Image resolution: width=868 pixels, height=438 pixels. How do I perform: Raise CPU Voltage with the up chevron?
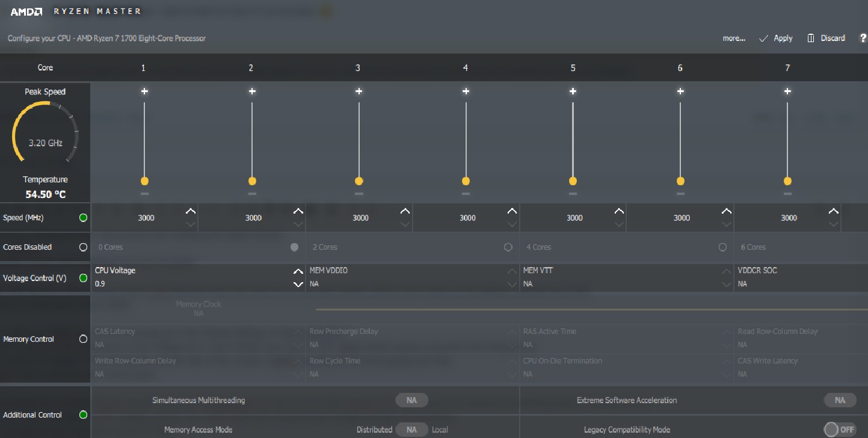[x=298, y=271]
